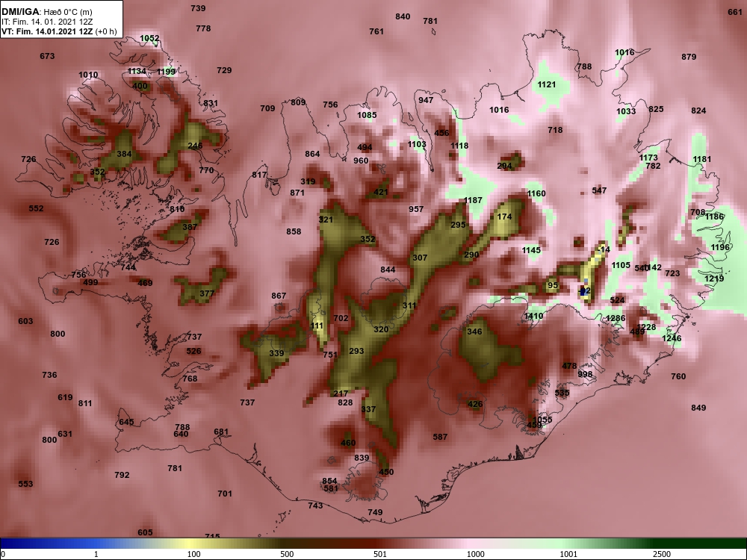Click the map value '552'

[x=36, y=208]
